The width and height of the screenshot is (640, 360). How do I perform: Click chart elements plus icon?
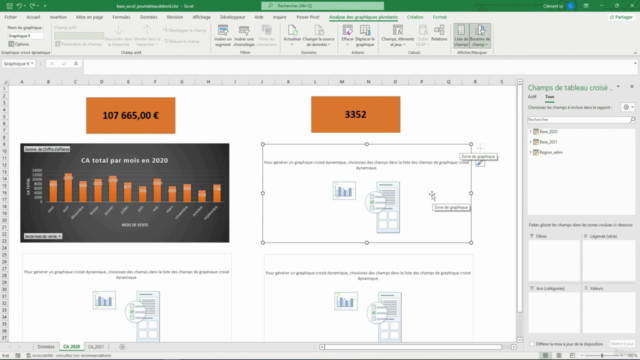(480, 148)
